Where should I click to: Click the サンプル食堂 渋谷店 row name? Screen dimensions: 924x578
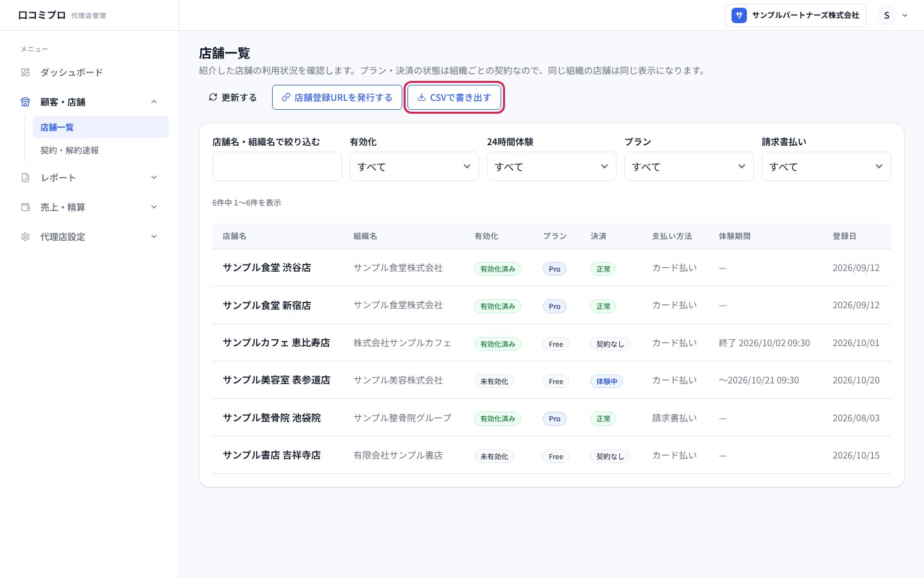pyautogui.click(x=267, y=268)
